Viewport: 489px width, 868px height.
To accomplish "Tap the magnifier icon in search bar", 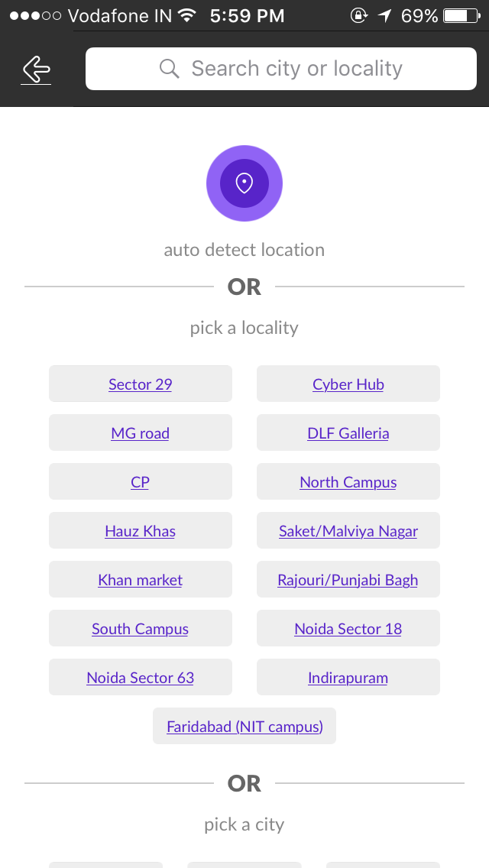I will (169, 69).
